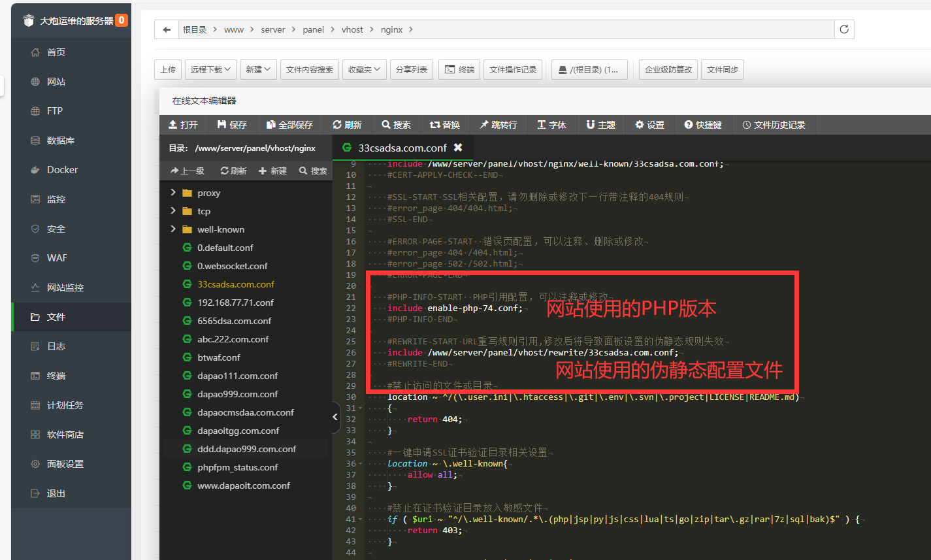Click 文件内容搜索 button
The width and height of the screenshot is (931, 560).
point(310,69)
